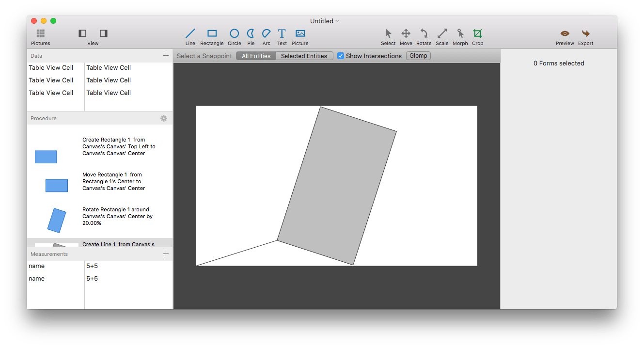This screenshot has height=348, width=644.
Task: Switch to Selected Entities mode
Action: [304, 55]
